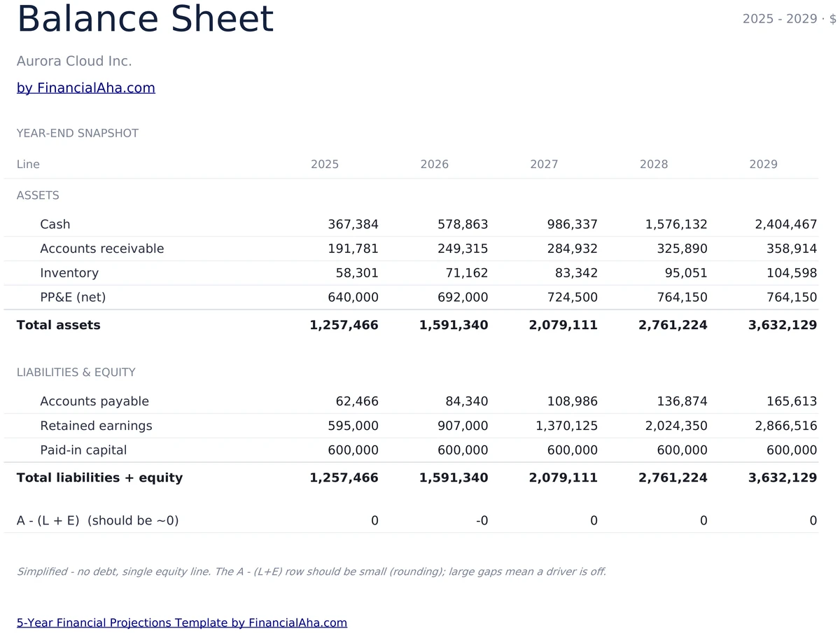Screen dimensions: 840x633
Task: Select Accounts receivable value 249,315
Action: [463, 249]
